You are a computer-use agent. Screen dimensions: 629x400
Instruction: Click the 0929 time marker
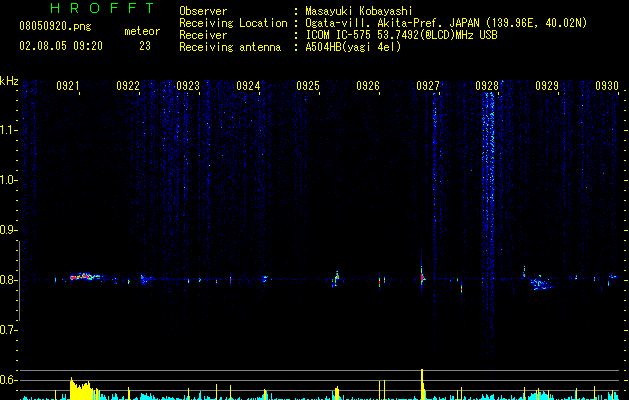[547, 85]
